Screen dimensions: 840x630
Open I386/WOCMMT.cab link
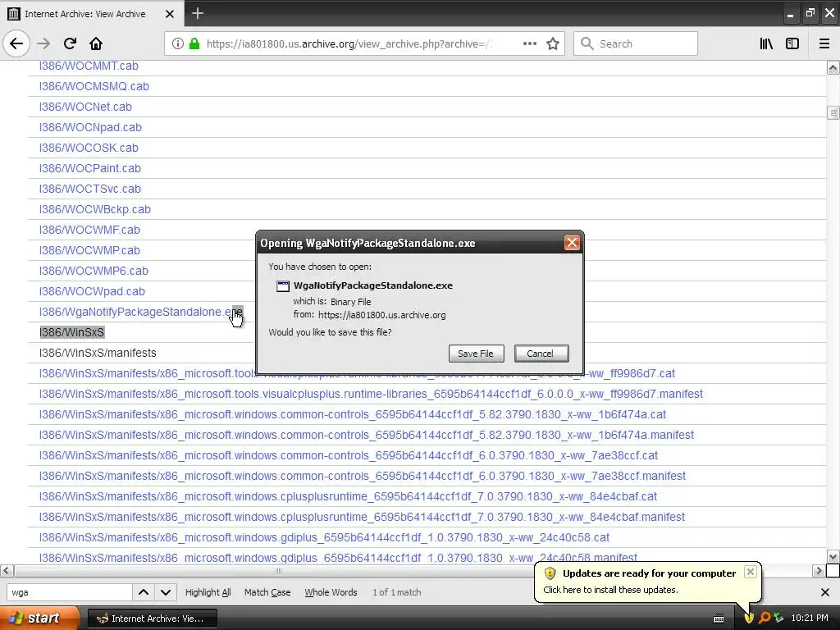click(x=89, y=66)
